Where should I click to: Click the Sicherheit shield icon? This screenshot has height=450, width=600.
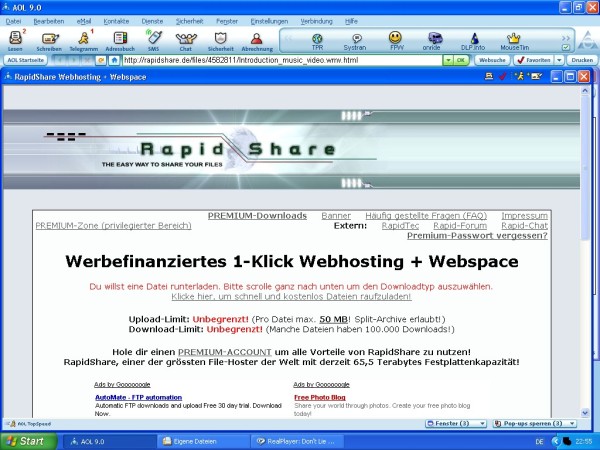click(221, 41)
